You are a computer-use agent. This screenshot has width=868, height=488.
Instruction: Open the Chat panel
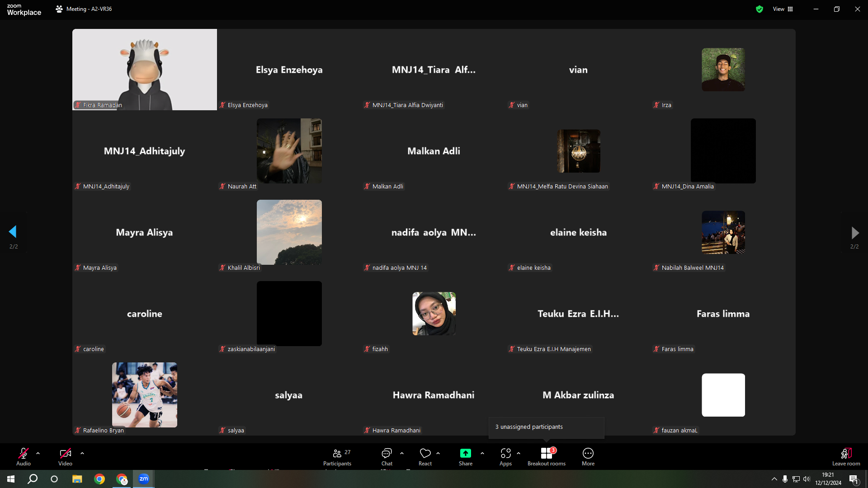(x=387, y=456)
